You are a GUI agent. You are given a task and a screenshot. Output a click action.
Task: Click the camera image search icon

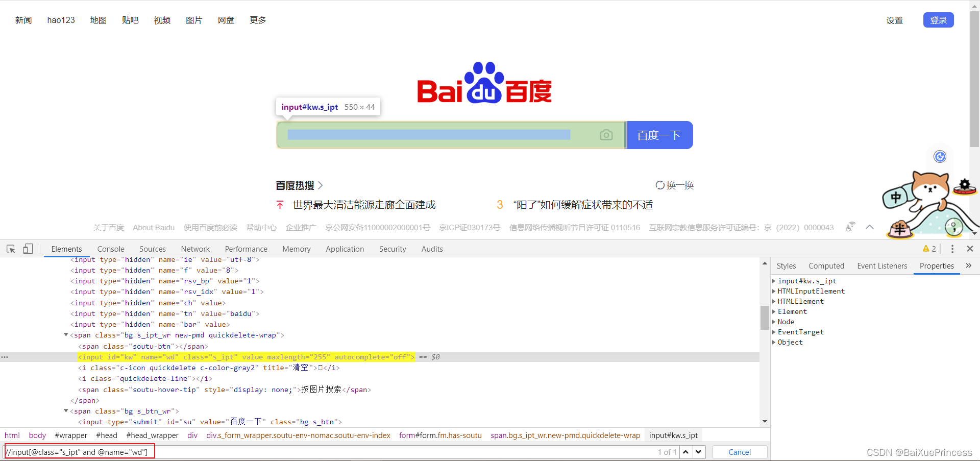606,135
